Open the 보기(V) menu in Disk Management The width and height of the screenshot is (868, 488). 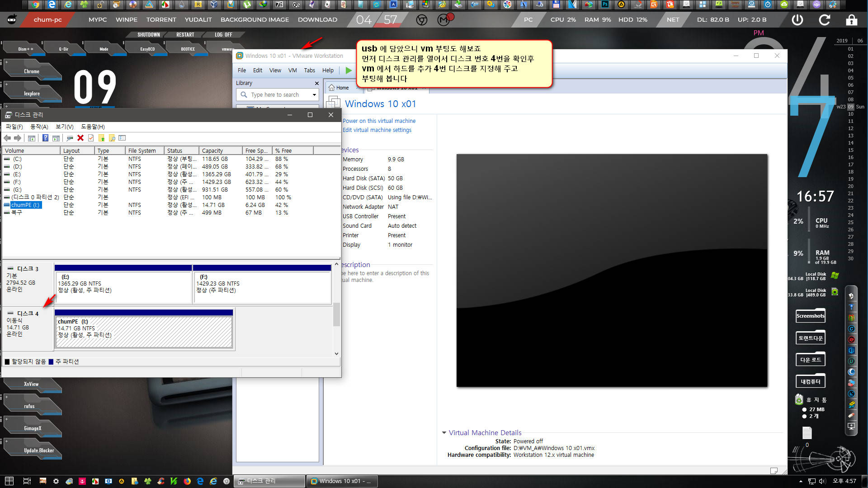coord(65,127)
